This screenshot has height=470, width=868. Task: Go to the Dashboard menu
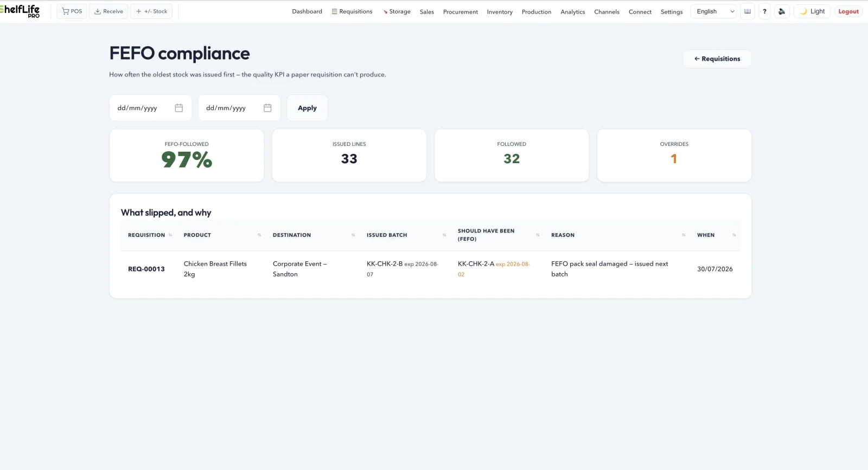coord(307,11)
